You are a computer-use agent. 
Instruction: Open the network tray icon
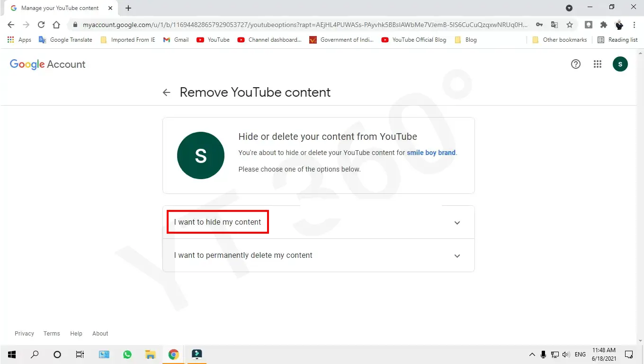coord(555,355)
